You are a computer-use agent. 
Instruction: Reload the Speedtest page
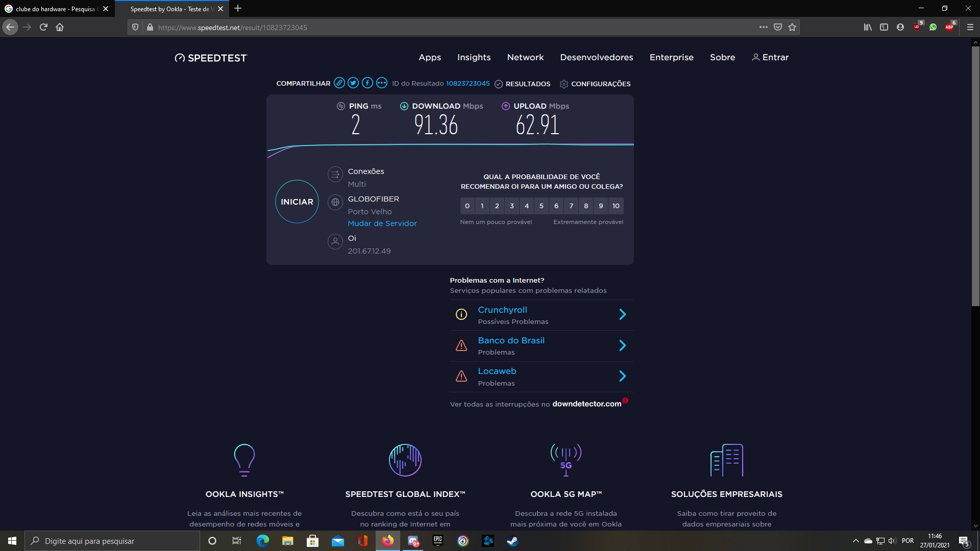point(43,27)
